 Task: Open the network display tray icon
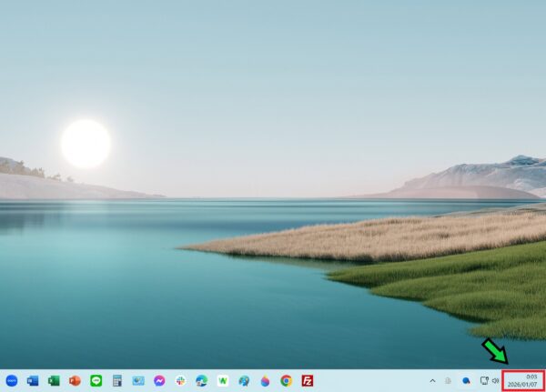click(x=484, y=380)
